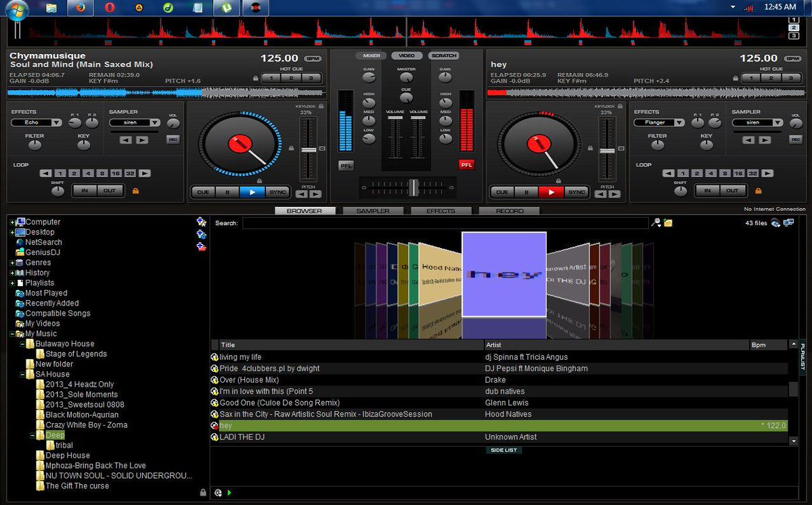Select the VIDEO panel tab

coord(407,55)
